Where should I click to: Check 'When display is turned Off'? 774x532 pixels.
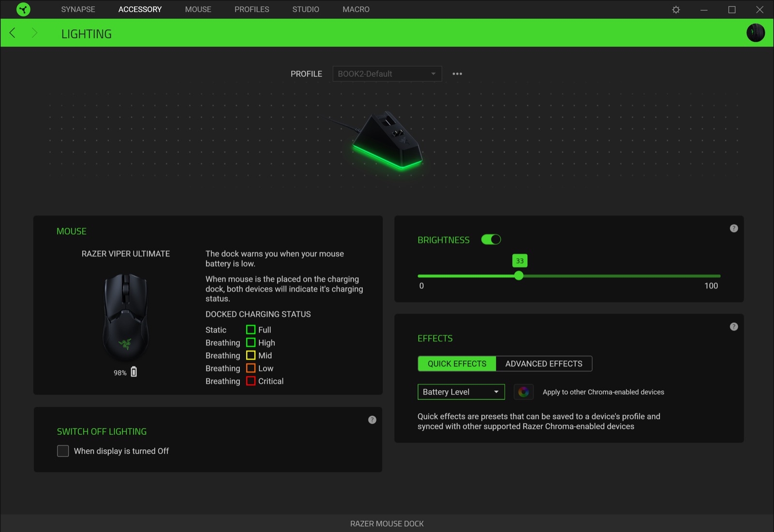pos(63,451)
